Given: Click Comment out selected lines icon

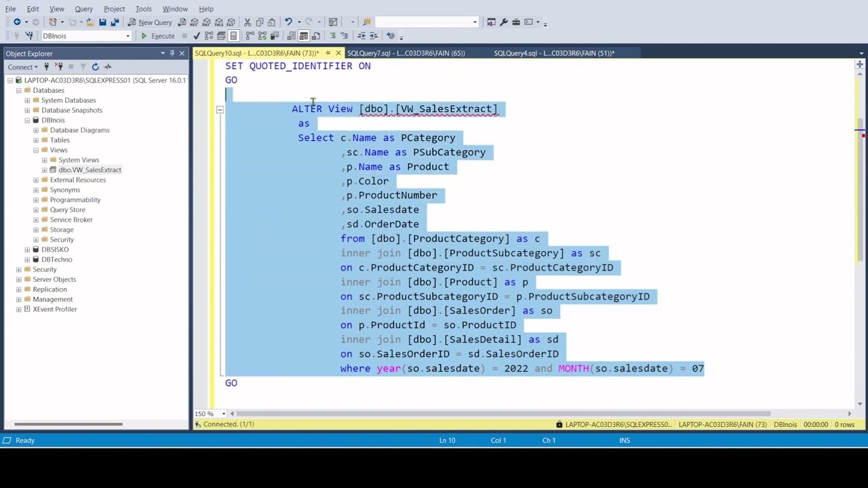Looking at the screenshot, I should click(332, 36).
